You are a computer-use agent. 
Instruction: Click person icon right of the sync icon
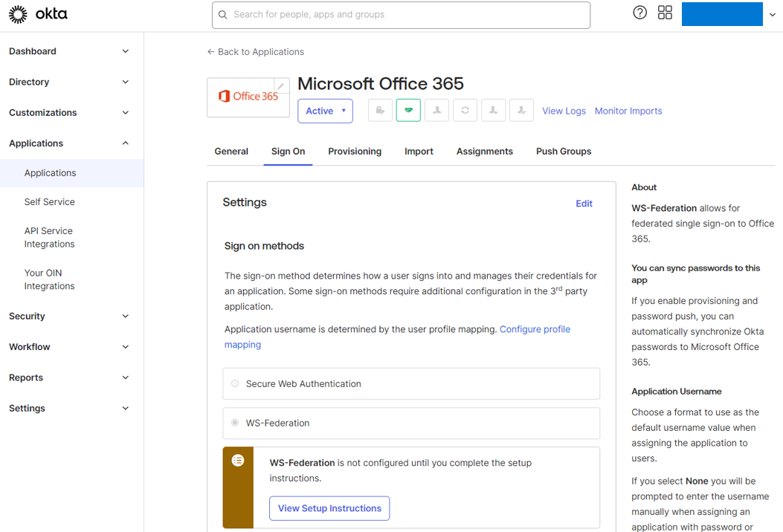(493, 110)
